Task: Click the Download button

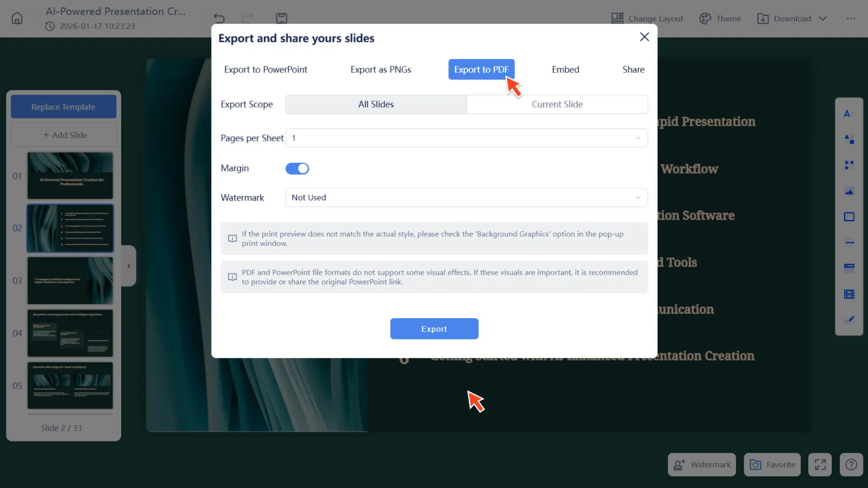Action: point(784,19)
